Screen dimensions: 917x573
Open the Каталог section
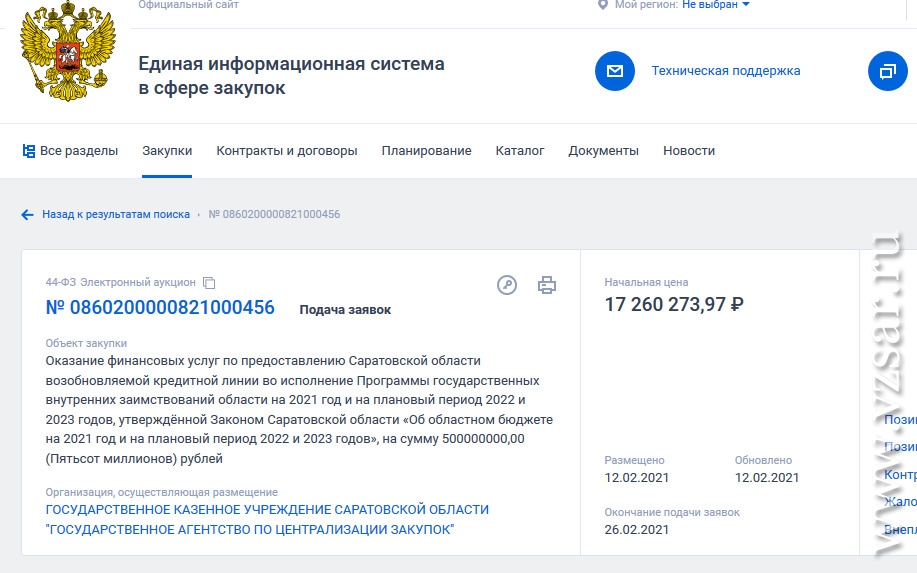[x=520, y=151]
